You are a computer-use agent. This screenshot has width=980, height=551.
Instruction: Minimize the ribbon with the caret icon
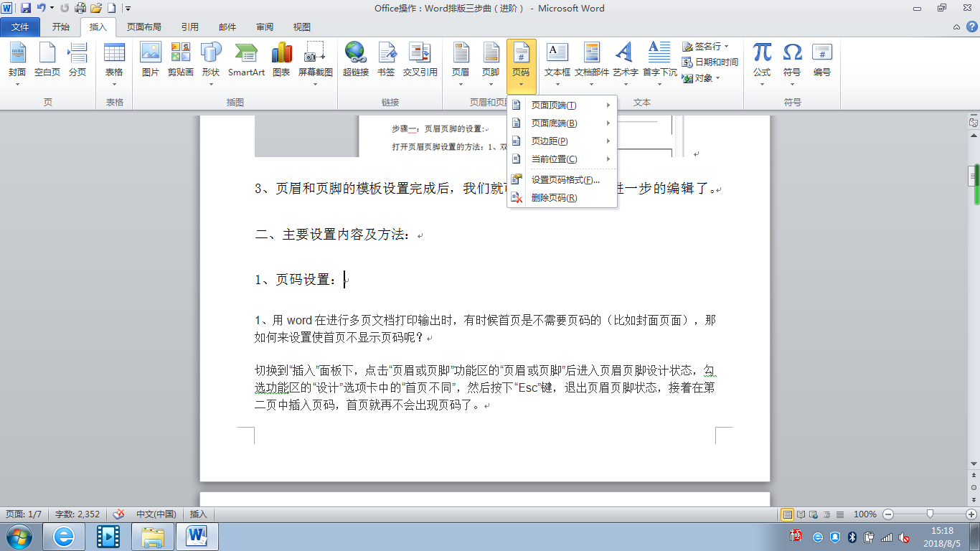point(956,27)
